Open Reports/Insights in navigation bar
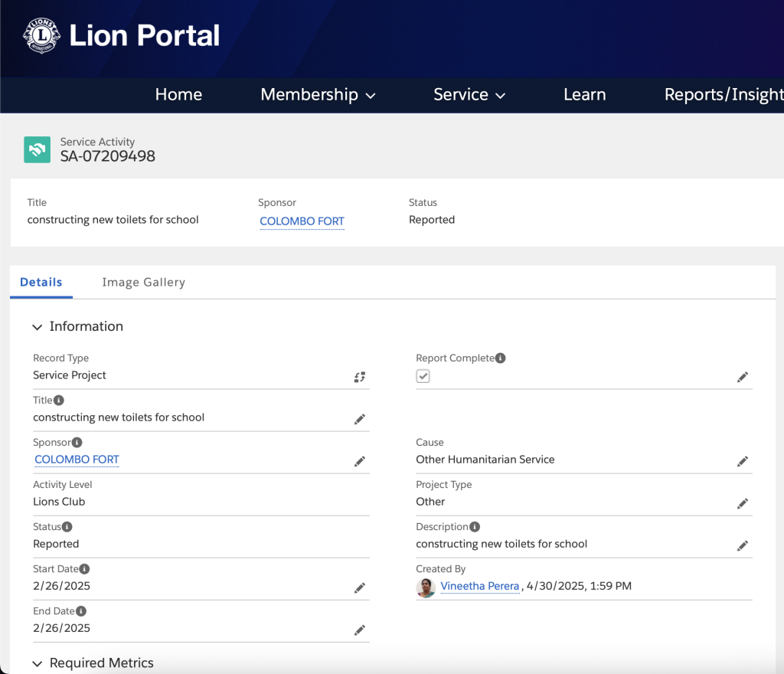The image size is (784, 674). tap(724, 94)
